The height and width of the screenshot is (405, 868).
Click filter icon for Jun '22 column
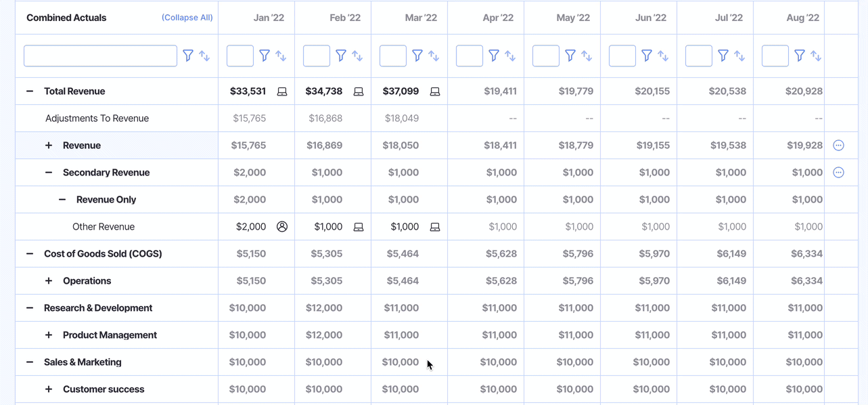click(647, 56)
